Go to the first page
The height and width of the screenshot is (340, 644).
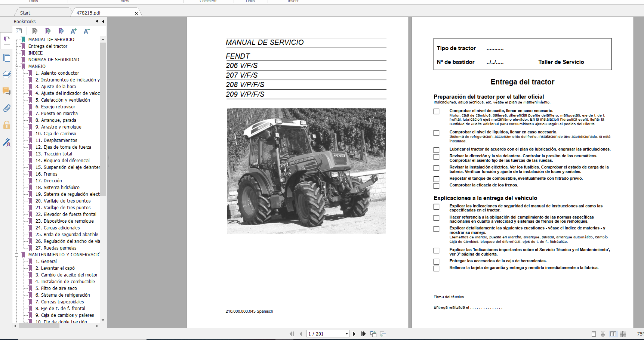coord(292,334)
